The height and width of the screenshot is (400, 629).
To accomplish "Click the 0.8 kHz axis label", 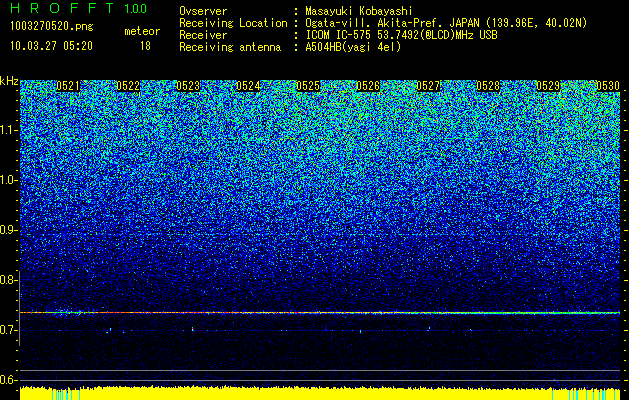I will point(8,280).
